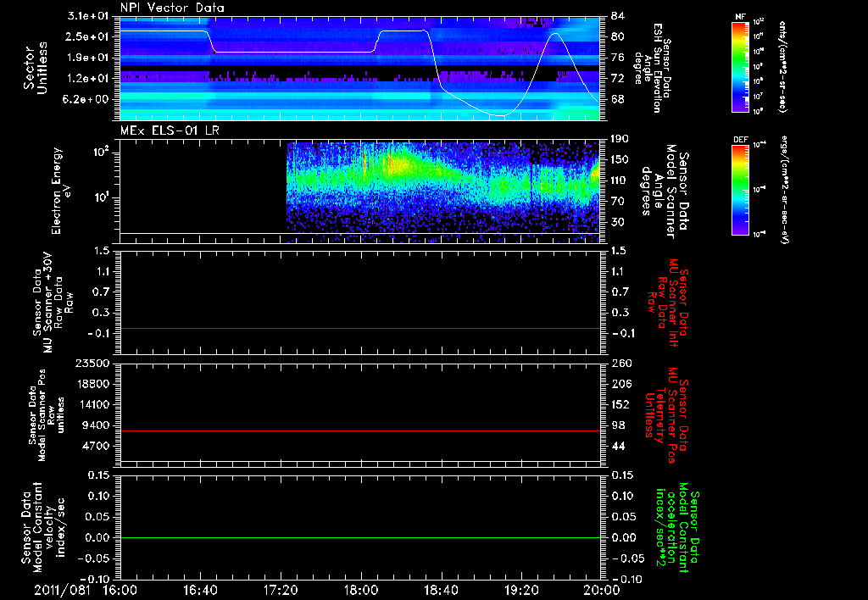Click the 'Electron Energy eV' axis label
This screenshot has width=868, height=600.
[x=62, y=191]
